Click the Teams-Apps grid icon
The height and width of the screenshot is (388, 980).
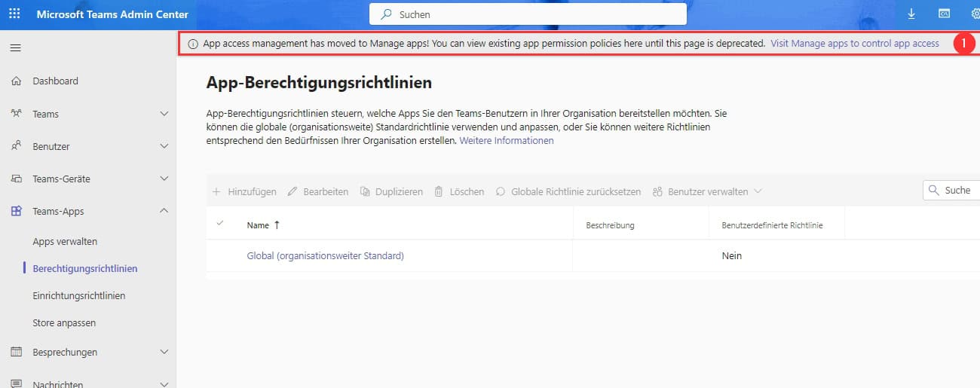tap(16, 212)
